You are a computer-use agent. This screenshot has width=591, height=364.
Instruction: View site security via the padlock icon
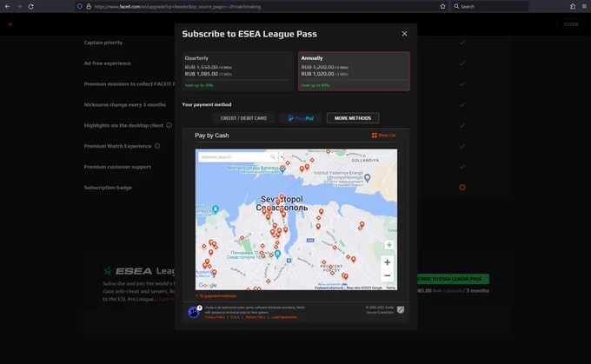(x=89, y=6)
